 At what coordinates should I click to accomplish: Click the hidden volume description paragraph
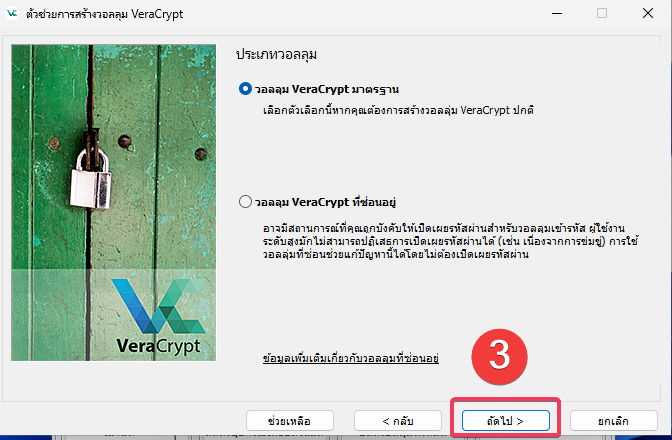coord(450,241)
